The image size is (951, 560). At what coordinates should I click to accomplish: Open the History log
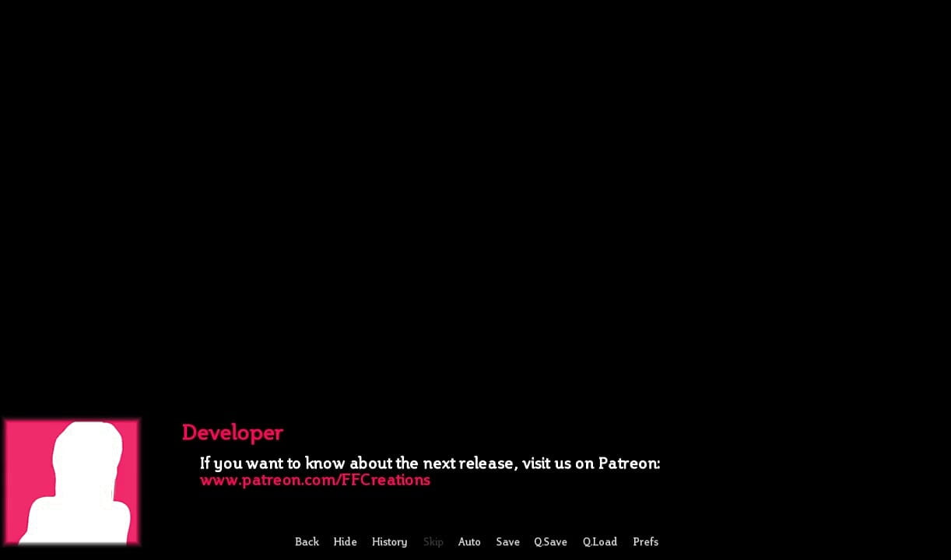(x=389, y=541)
